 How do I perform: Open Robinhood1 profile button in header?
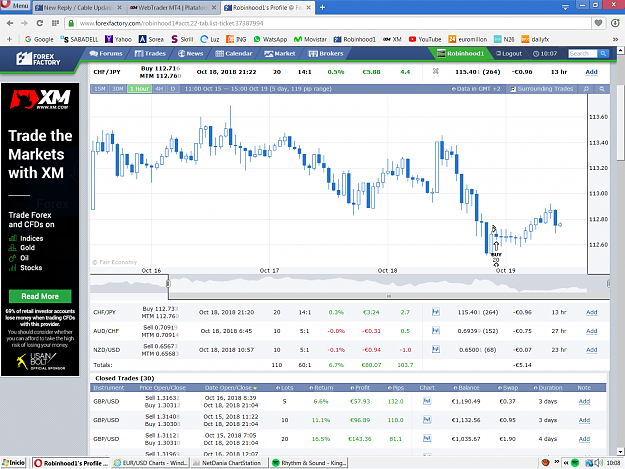[x=460, y=53]
